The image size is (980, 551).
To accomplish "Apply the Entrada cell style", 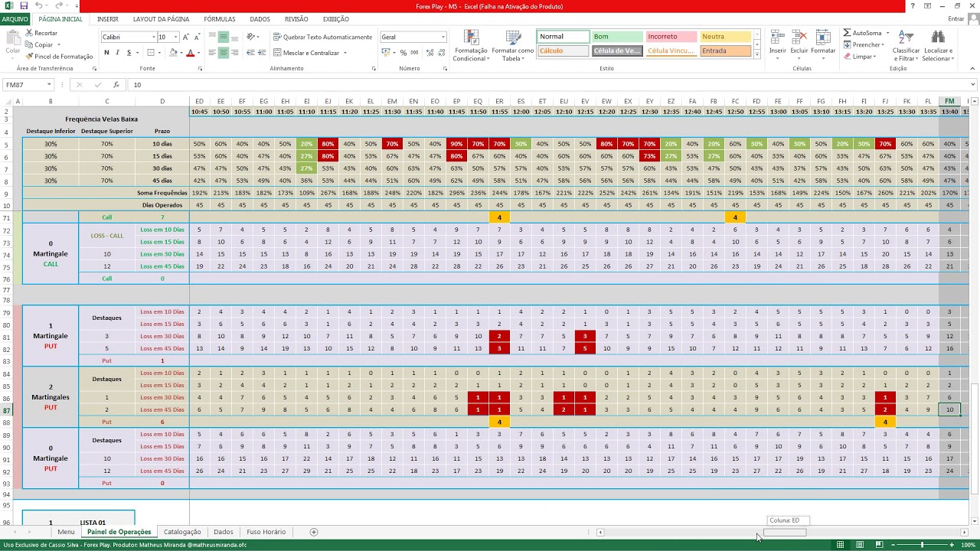I will coord(725,51).
